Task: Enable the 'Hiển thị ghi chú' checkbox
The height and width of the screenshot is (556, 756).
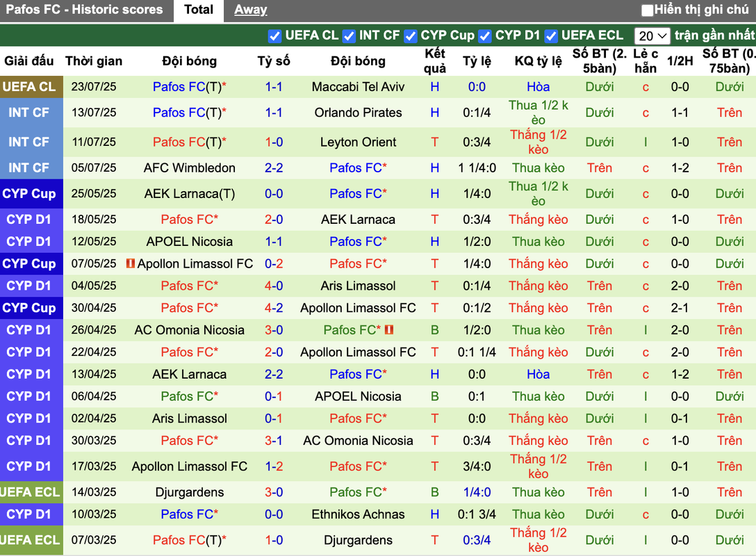Action: click(648, 10)
